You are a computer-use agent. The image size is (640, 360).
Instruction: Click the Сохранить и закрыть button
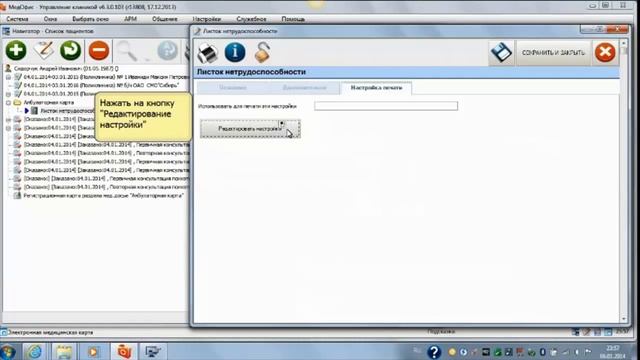(x=553, y=53)
